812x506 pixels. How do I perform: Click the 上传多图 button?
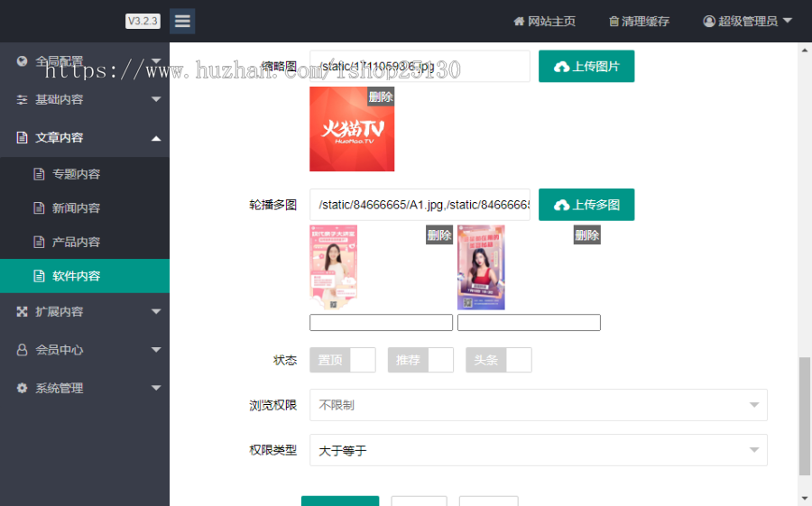point(586,205)
